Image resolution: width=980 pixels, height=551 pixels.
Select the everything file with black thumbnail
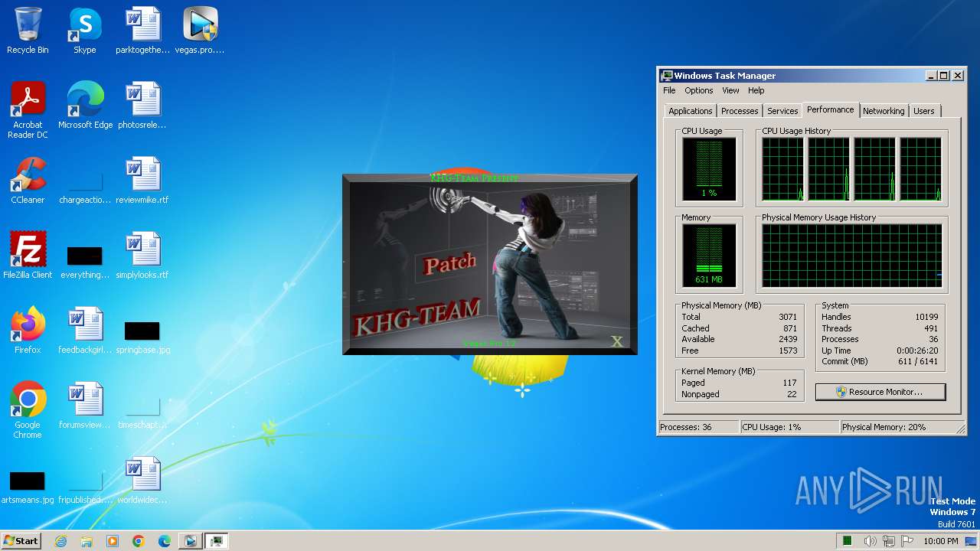coord(85,262)
